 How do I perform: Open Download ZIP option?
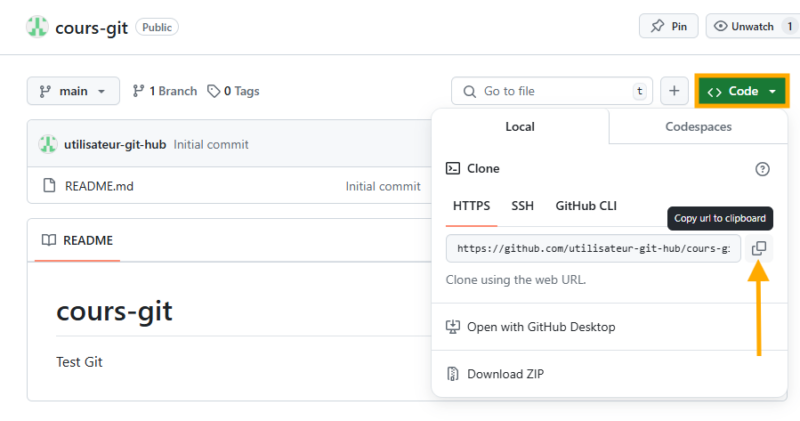click(505, 374)
